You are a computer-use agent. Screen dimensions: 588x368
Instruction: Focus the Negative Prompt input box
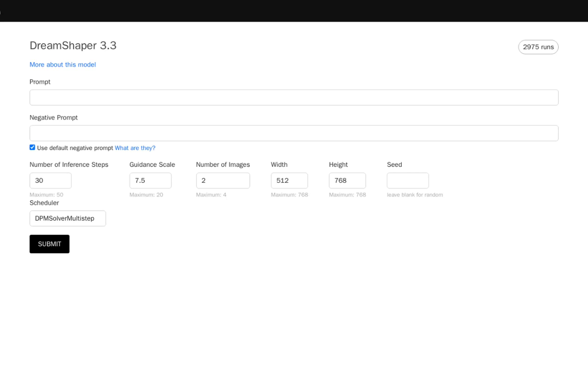(x=294, y=133)
